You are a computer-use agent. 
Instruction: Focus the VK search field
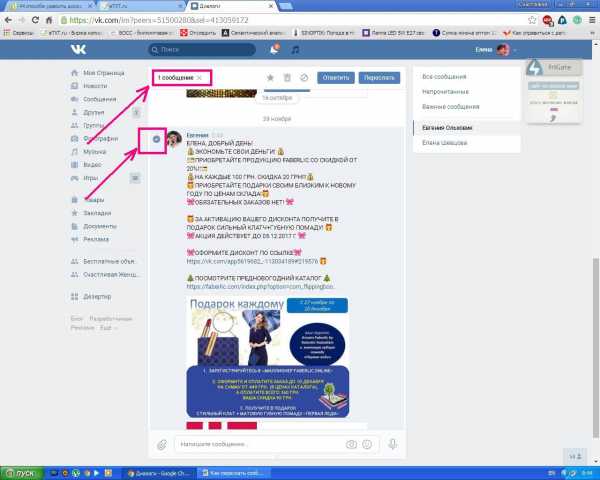pos(202,49)
